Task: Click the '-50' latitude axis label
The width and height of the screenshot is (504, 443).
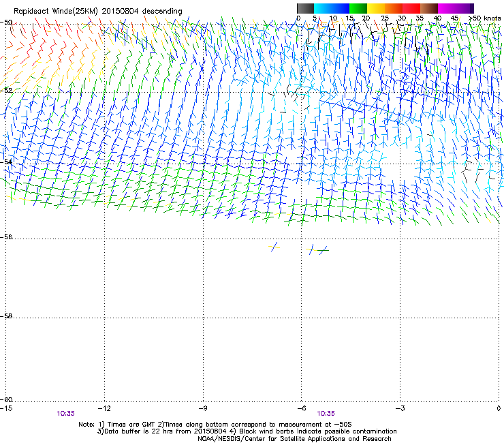Action: tap(6, 22)
